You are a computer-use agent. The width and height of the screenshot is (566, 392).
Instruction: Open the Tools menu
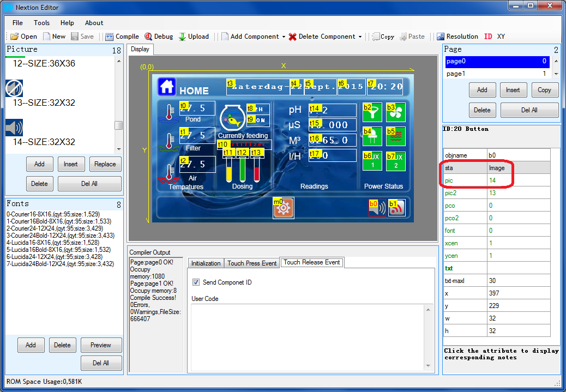[41, 23]
